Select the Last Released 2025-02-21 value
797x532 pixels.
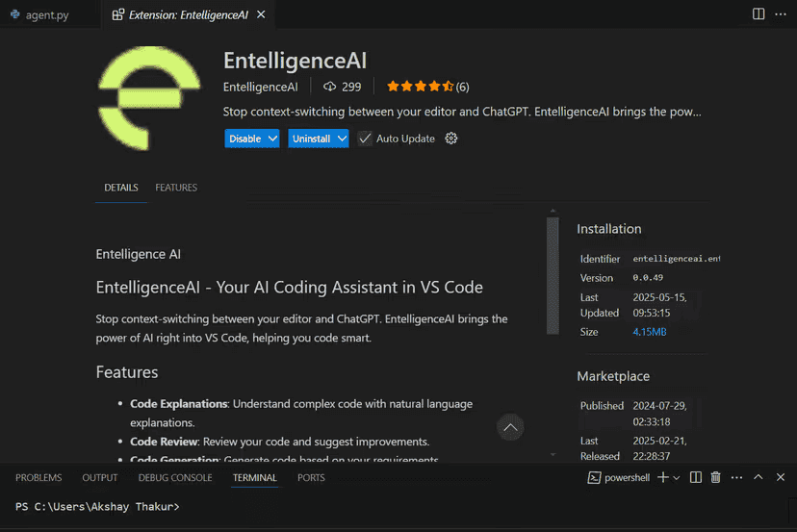click(x=659, y=448)
